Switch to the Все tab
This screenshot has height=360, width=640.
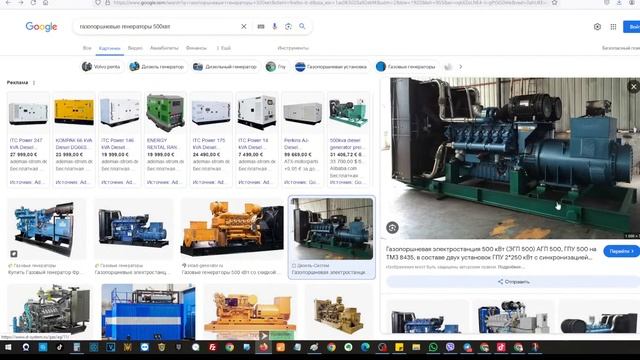point(87,48)
